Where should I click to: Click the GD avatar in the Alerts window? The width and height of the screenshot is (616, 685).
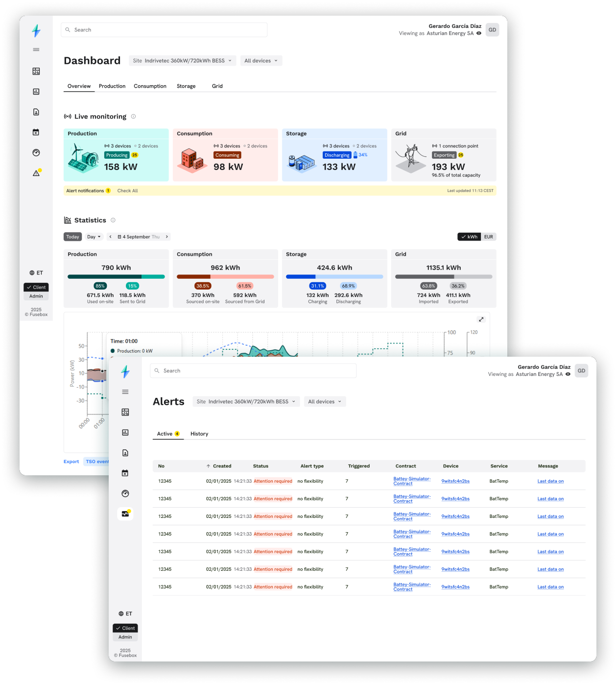(581, 371)
